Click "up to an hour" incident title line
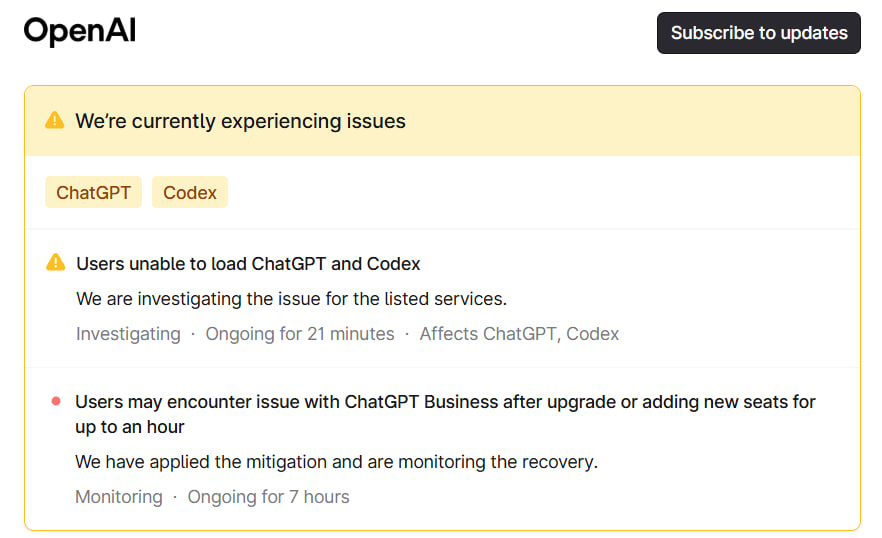 130,427
